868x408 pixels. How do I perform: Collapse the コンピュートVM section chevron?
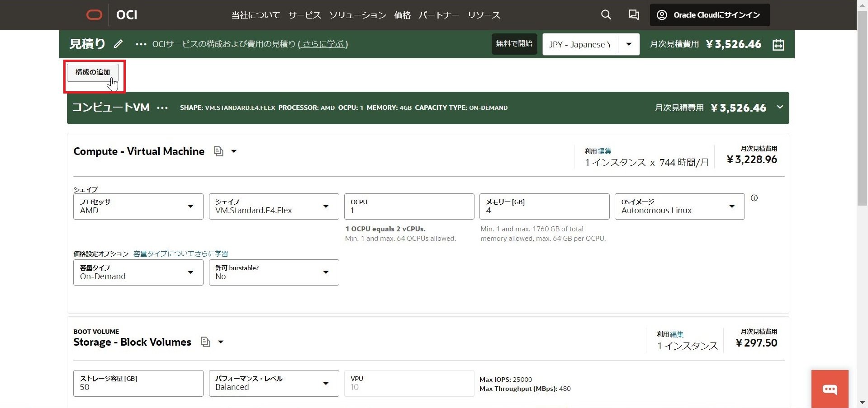[780, 107]
